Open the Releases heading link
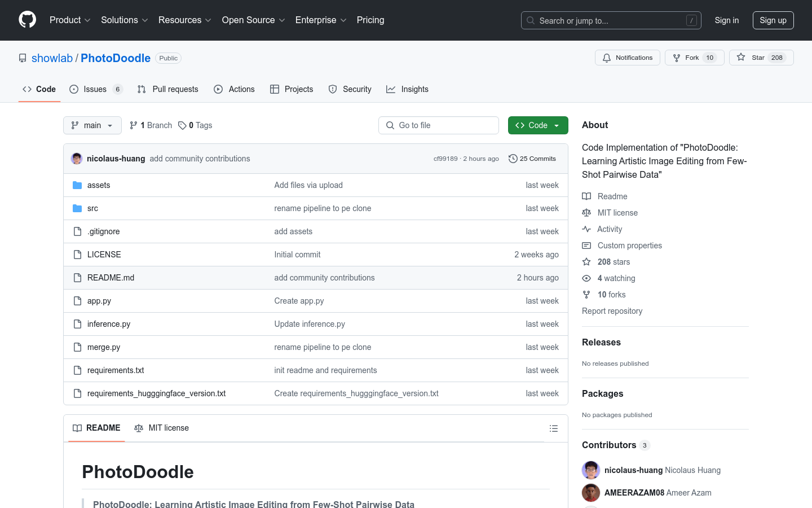The width and height of the screenshot is (812, 508). (x=601, y=342)
